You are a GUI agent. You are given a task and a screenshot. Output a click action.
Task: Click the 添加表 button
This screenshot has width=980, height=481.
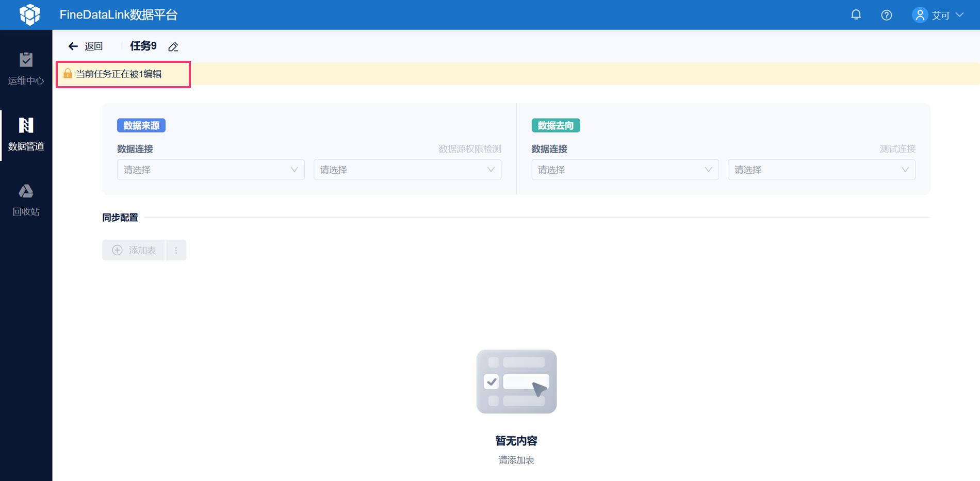pyautogui.click(x=134, y=250)
